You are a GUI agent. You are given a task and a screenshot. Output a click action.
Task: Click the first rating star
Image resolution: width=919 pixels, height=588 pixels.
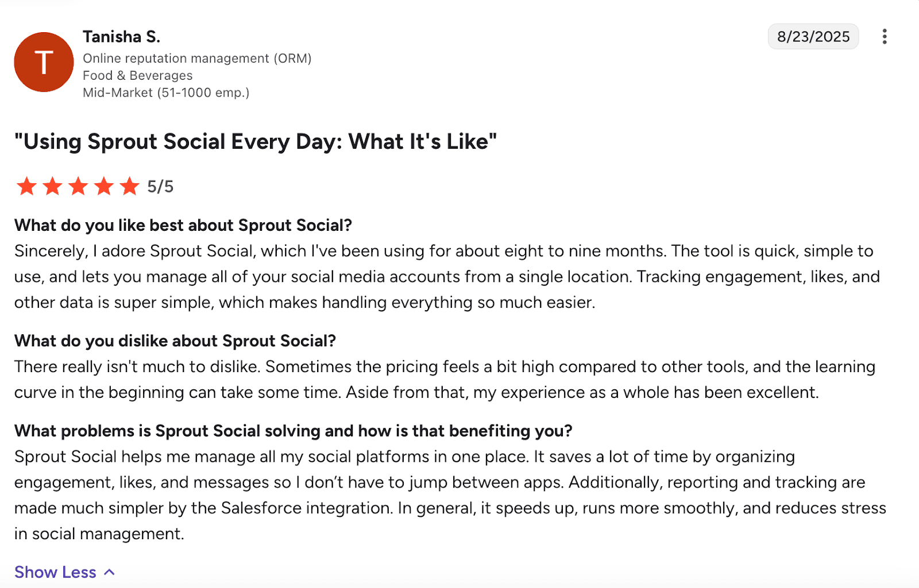coord(26,187)
